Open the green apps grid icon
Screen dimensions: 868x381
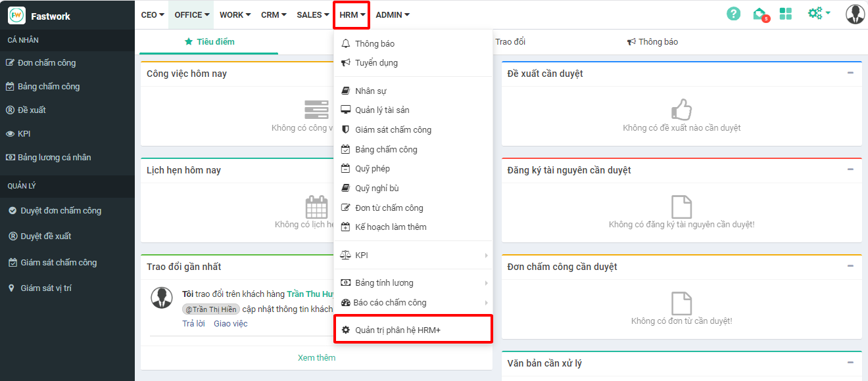pyautogui.click(x=785, y=14)
